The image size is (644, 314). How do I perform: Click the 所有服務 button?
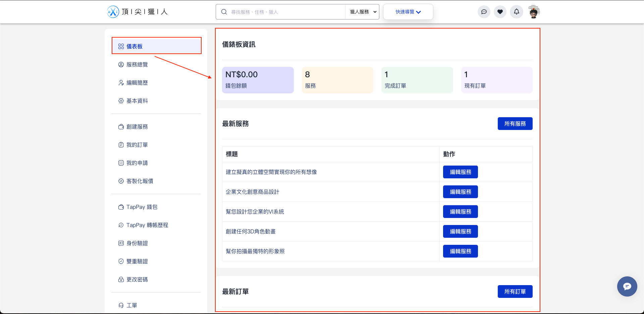(515, 124)
